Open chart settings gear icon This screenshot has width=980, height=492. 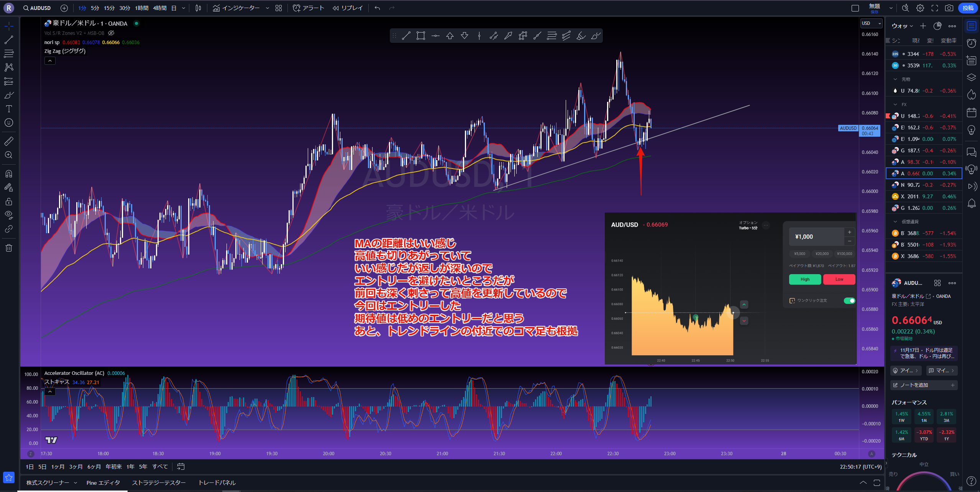click(x=920, y=8)
